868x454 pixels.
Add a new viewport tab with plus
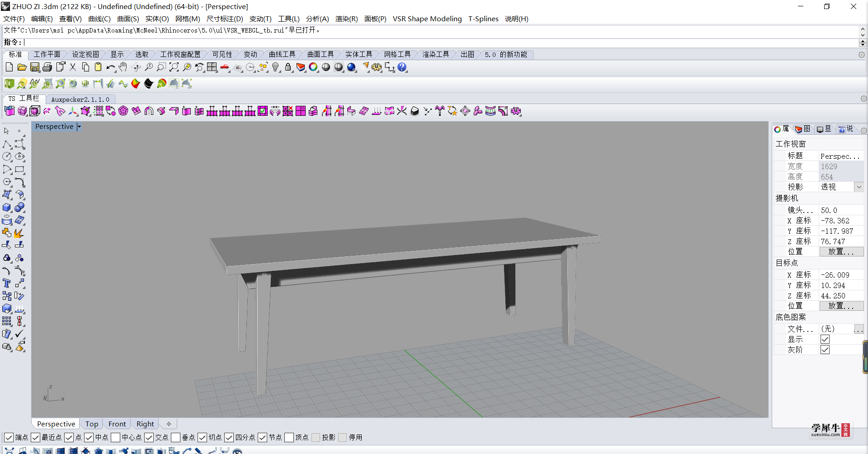tap(169, 424)
